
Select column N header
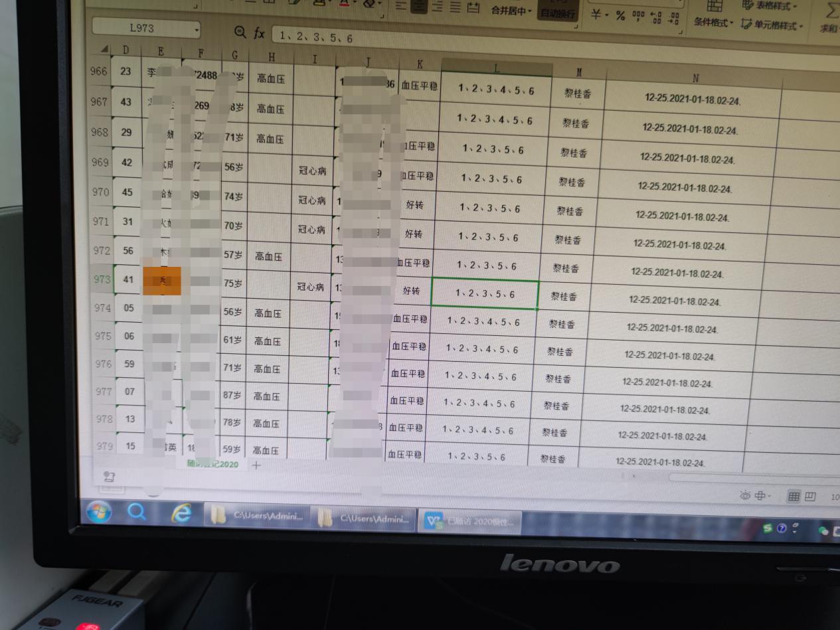(x=695, y=77)
